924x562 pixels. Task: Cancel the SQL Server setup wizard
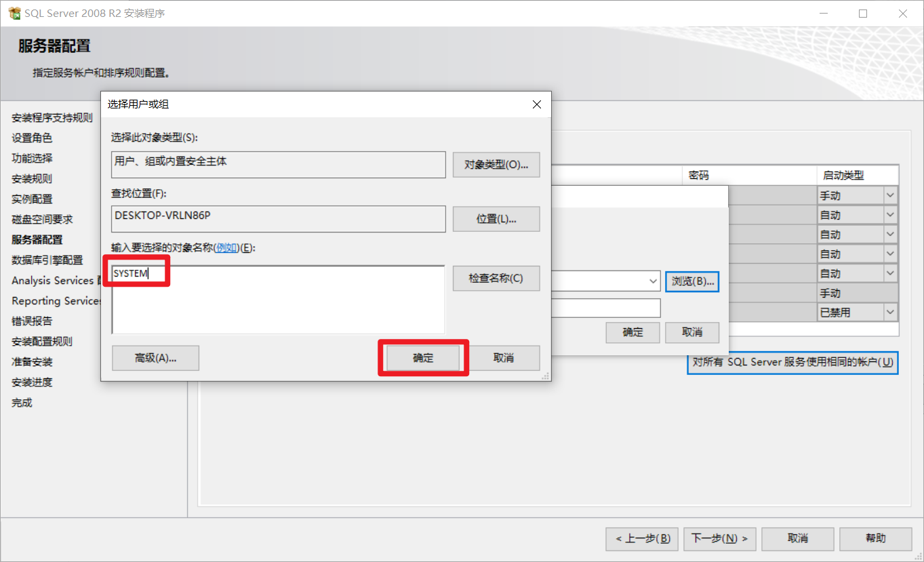click(x=798, y=538)
